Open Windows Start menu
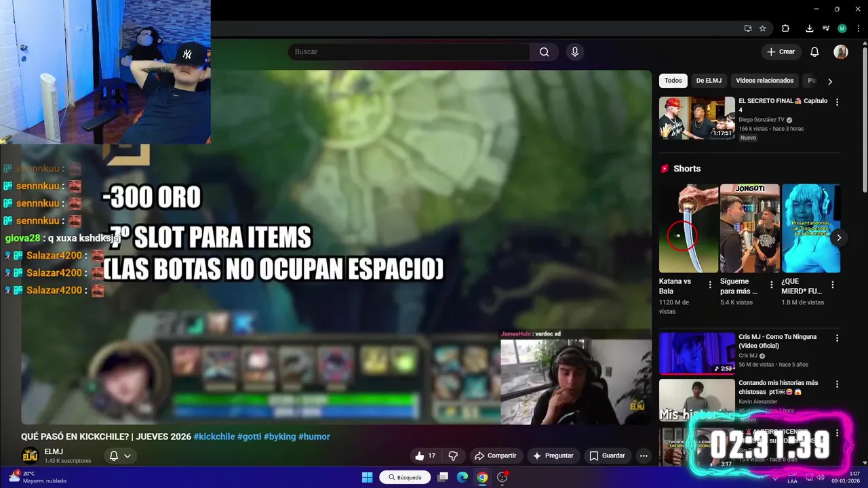Image resolution: width=868 pixels, height=488 pixels. coord(367,477)
